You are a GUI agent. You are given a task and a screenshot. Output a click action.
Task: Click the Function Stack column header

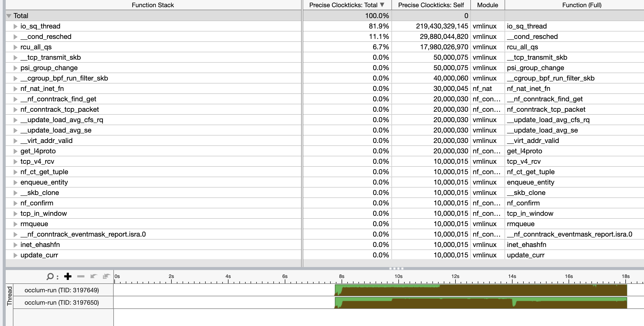153,5
